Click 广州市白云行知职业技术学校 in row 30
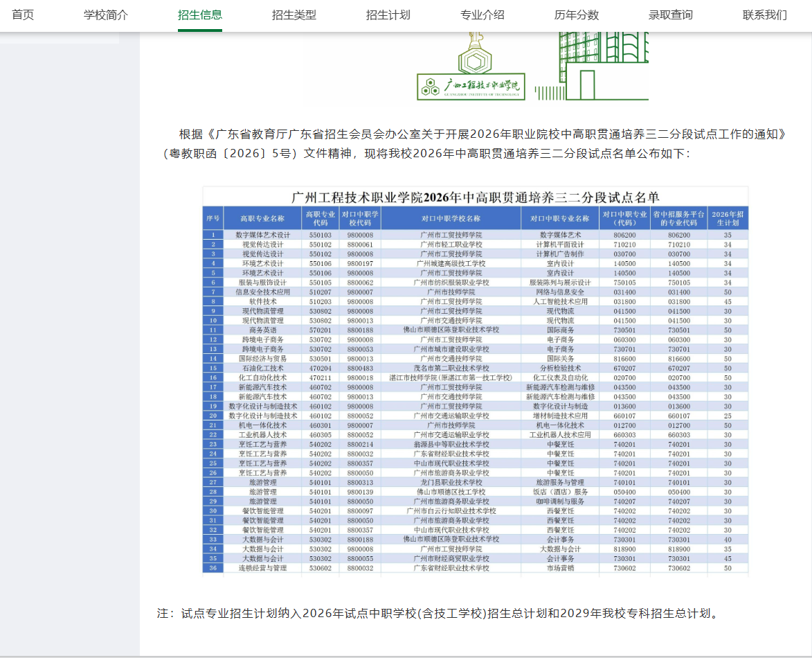The height and width of the screenshot is (658, 812). coord(451,511)
